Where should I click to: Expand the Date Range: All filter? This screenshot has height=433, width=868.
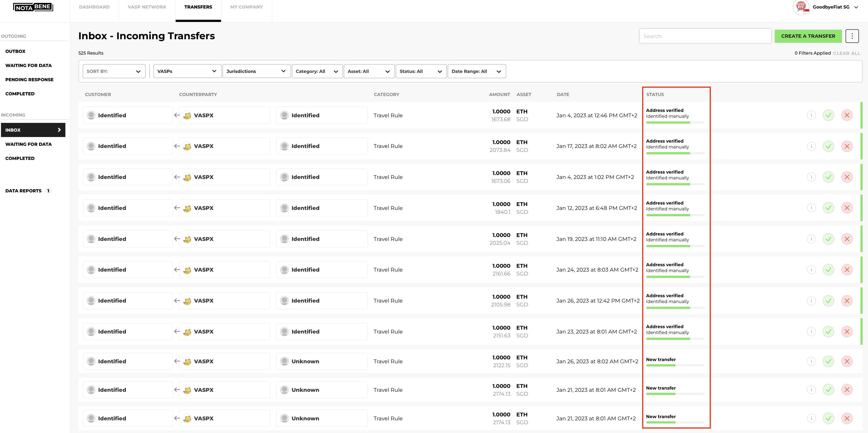476,71
